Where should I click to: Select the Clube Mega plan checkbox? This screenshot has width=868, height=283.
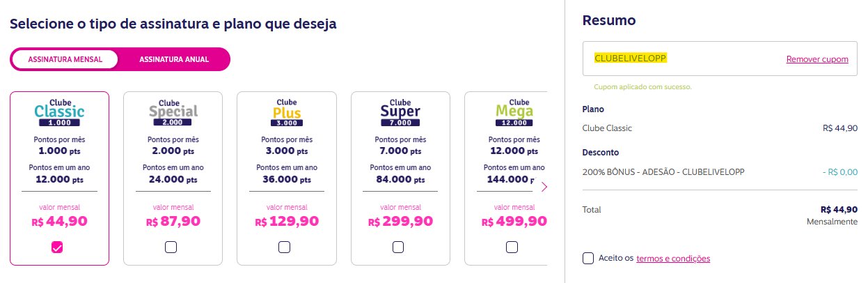(512, 247)
